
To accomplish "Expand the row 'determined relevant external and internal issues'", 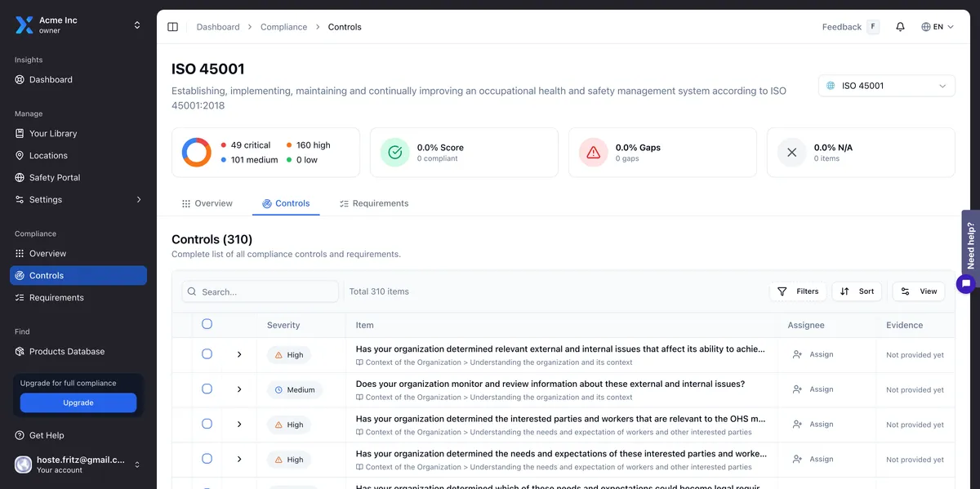I will pos(239,354).
